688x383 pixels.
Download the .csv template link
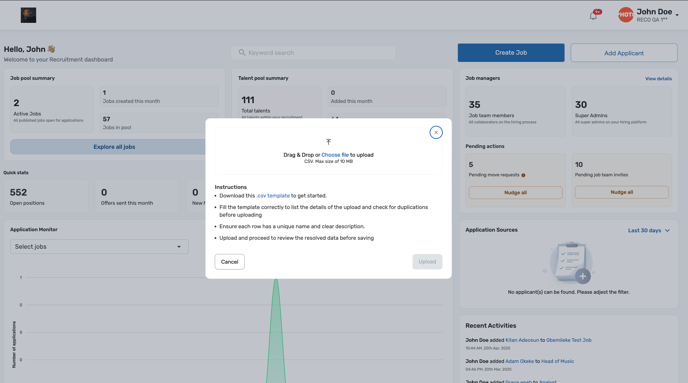[273, 196]
